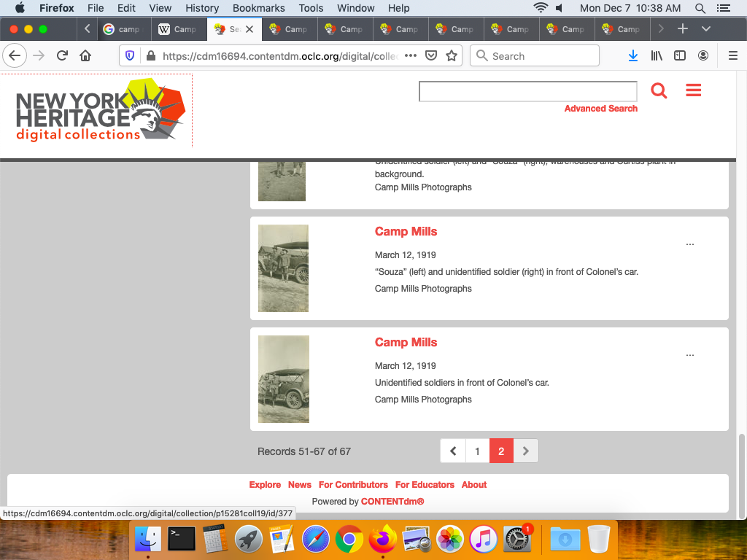Expand the list all tabs chevron
Image resolution: width=747 pixels, height=560 pixels.
(x=705, y=29)
